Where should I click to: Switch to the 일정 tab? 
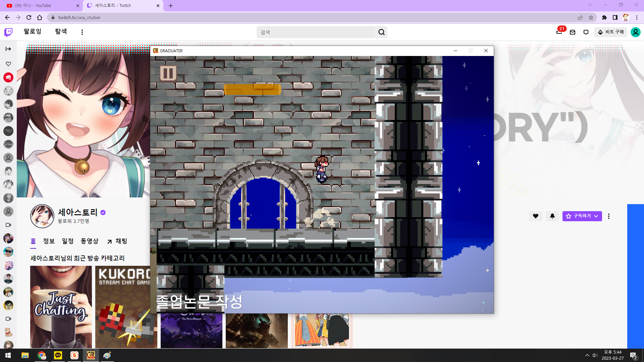tap(67, 241)
